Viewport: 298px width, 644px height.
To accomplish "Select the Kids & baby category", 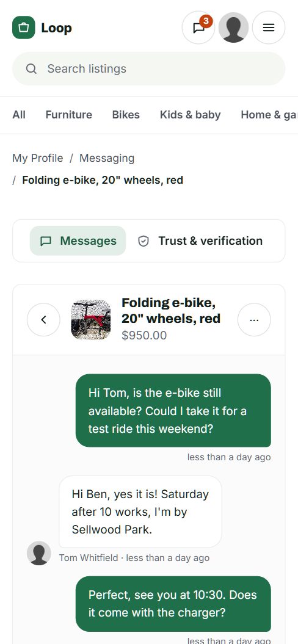I will tap(191, 115).
